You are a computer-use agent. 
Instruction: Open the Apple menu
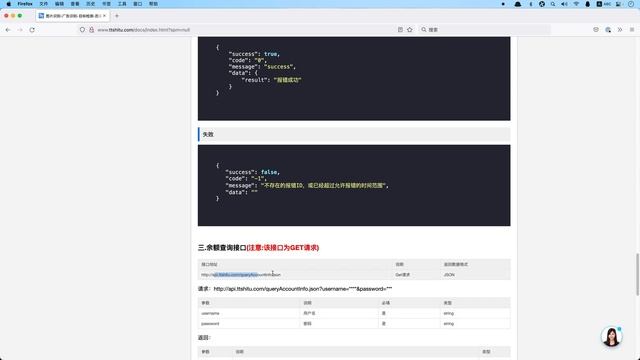coord(9,4)
